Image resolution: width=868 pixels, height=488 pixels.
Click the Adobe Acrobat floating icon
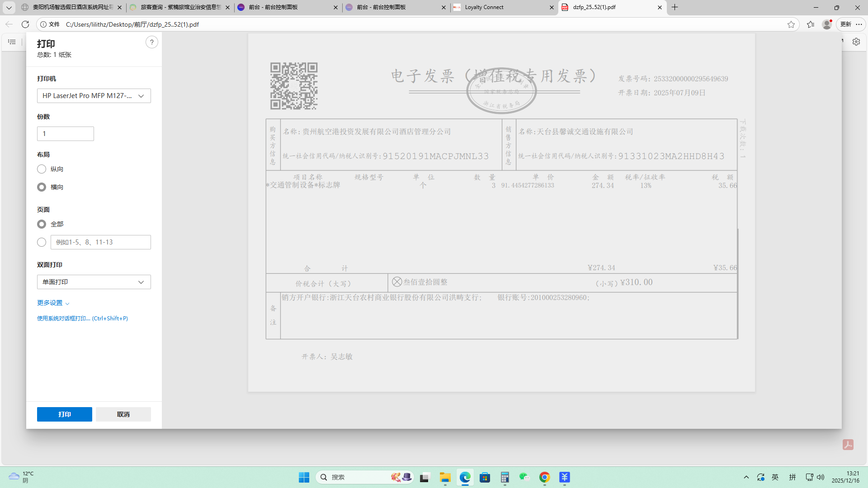[848, 445]
